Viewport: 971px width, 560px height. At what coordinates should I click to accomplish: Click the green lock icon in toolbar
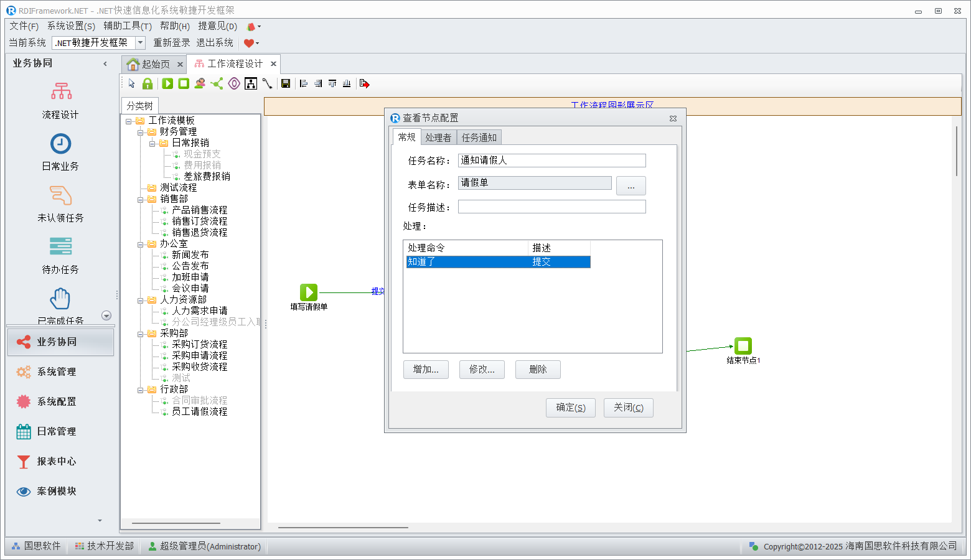tap(148, 83)
